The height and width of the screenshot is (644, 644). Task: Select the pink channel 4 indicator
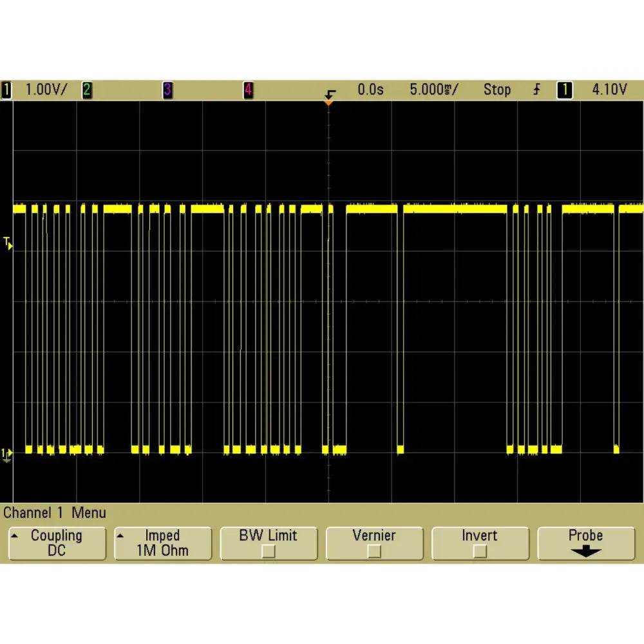[x=248, y=90]
